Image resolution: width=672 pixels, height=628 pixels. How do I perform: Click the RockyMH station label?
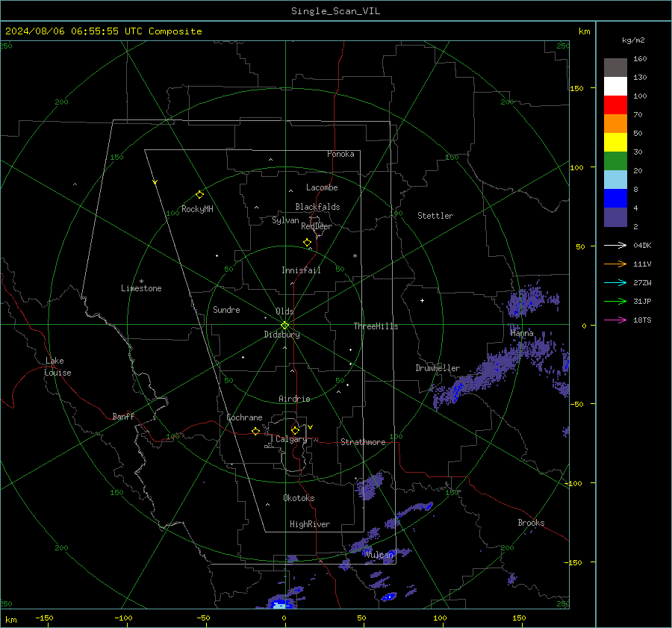click(197, 209)
